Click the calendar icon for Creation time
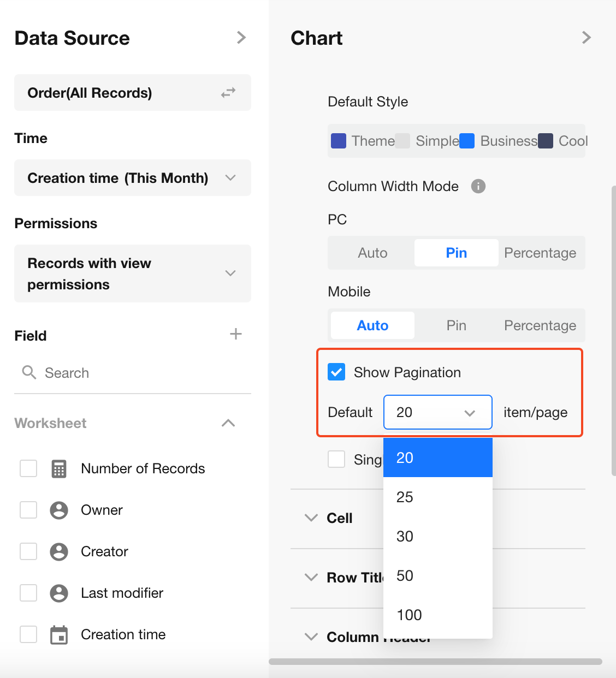This screenshot has width=616, height=678. (59, 635)
